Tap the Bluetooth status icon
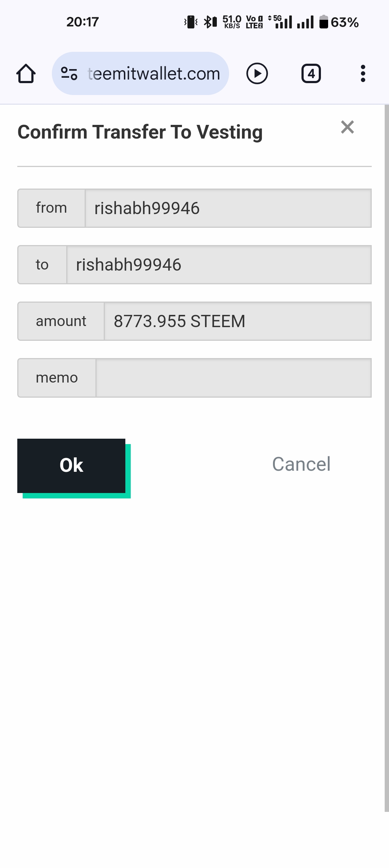Screen dimensions: 389x868 pos(210,22)
